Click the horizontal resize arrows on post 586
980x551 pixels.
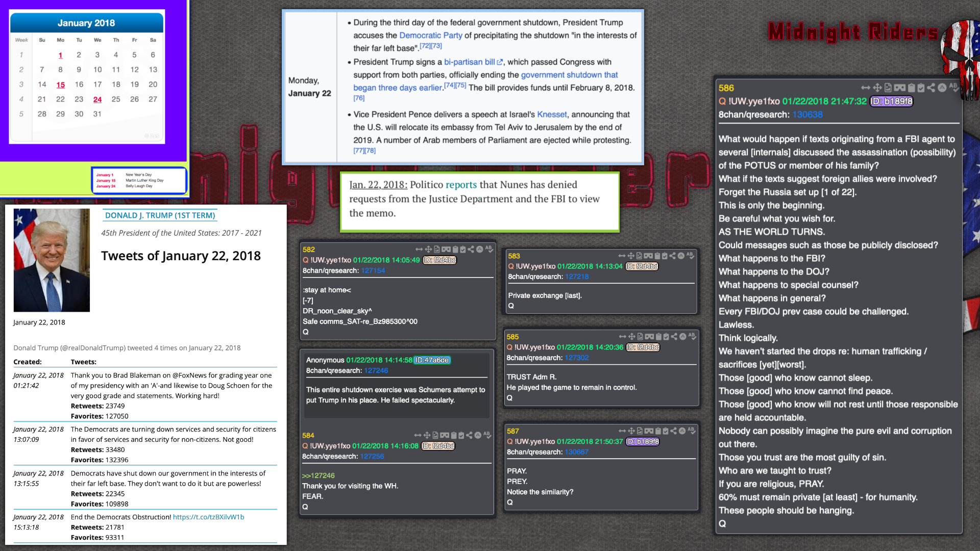tap(866, 88)
